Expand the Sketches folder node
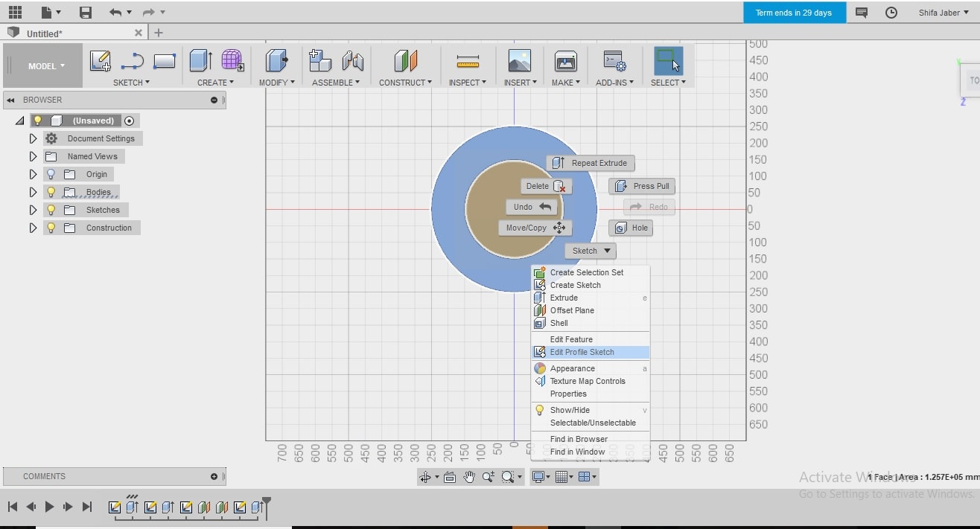This screenshot has width=980, height=529. (x=33, y=210)
